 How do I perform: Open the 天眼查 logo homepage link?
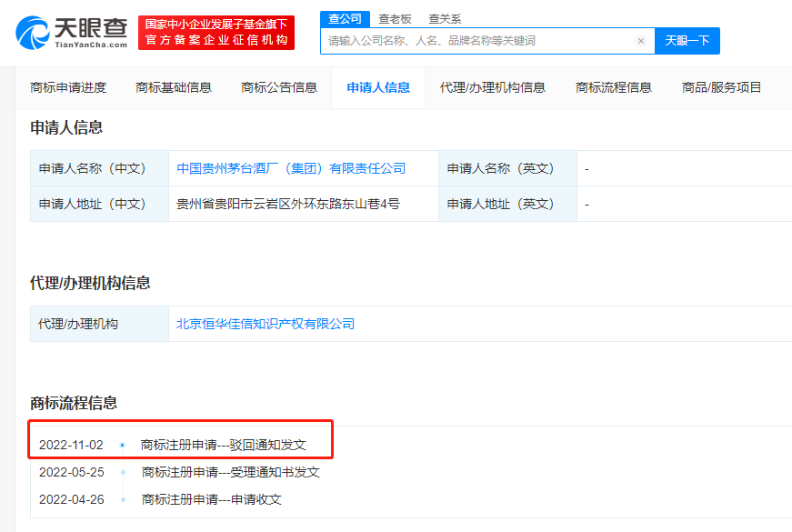(x=72, y=33)
